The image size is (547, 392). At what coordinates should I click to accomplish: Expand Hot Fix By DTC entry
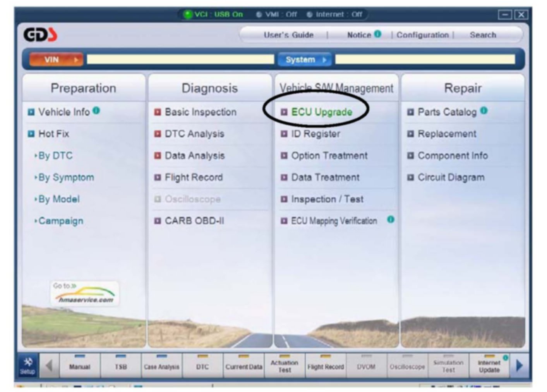tap(55, 156)
